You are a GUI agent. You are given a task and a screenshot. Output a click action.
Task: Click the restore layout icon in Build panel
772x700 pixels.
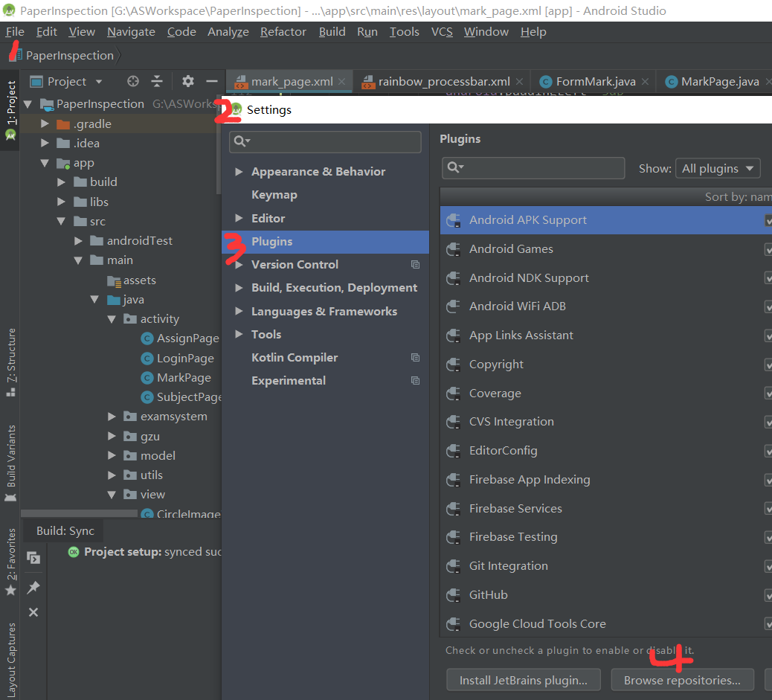(33, 558)
